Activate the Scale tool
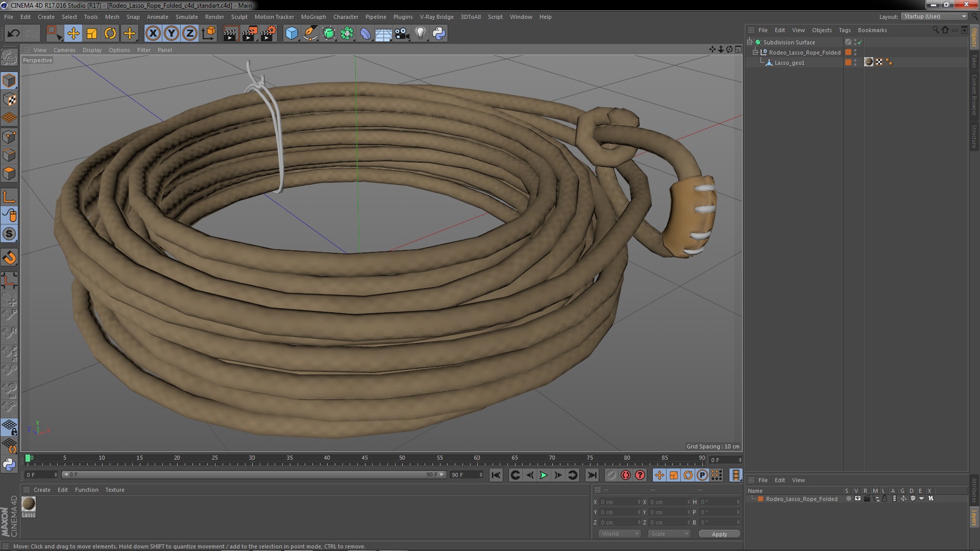980x551 pixels. [x=92, y=34]
